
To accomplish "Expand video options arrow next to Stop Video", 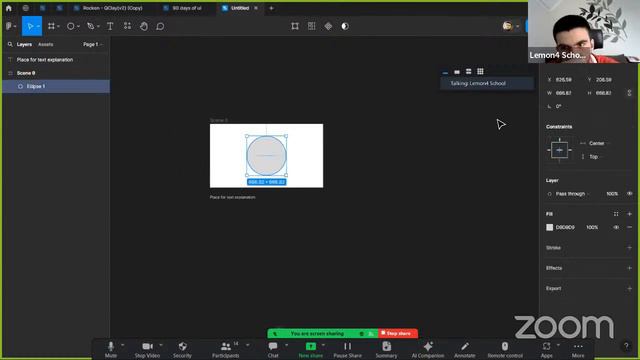I will (x=161, y=345).
